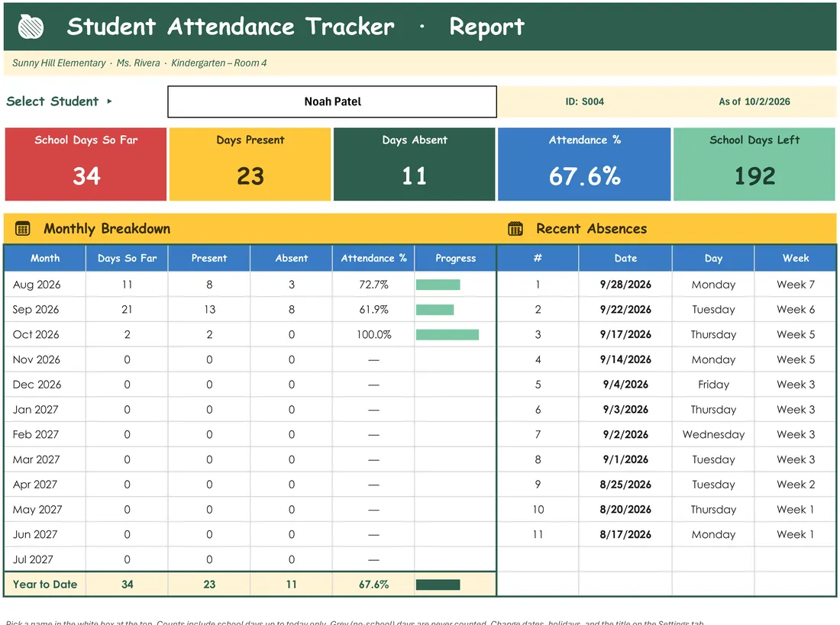Select the 9/2/2026 absence date

625,434
